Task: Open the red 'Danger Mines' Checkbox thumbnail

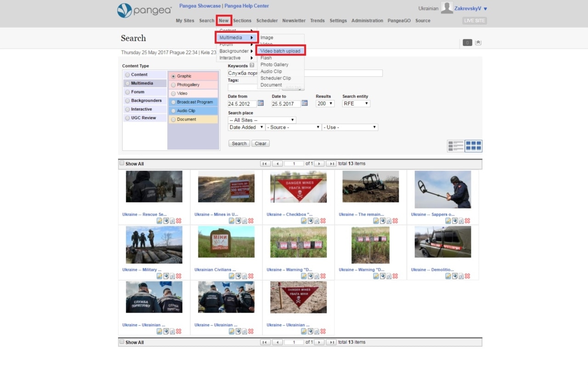Action: pos(299,187)
